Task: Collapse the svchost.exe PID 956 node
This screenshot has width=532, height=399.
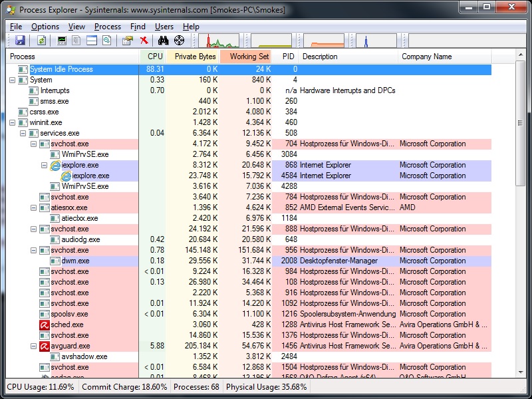Action: click(x=34, y=251)
